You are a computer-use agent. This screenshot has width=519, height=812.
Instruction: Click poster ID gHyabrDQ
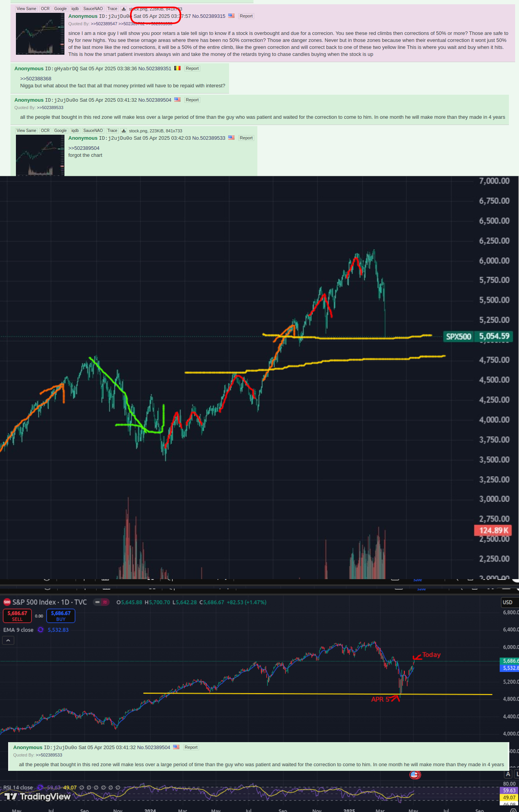61,69
